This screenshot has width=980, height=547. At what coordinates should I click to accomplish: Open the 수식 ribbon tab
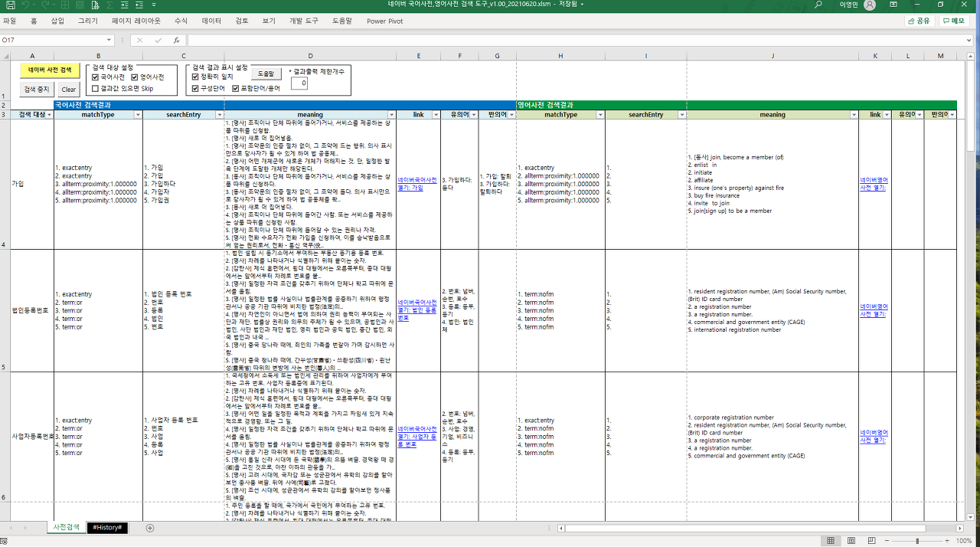[181, 21]
